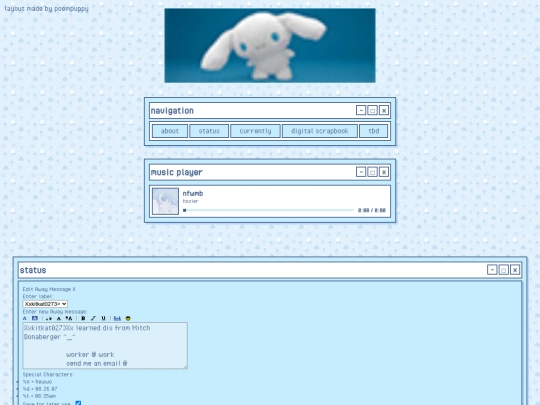Maximize the music player window

pyautogui.click(x=372, y=172)
